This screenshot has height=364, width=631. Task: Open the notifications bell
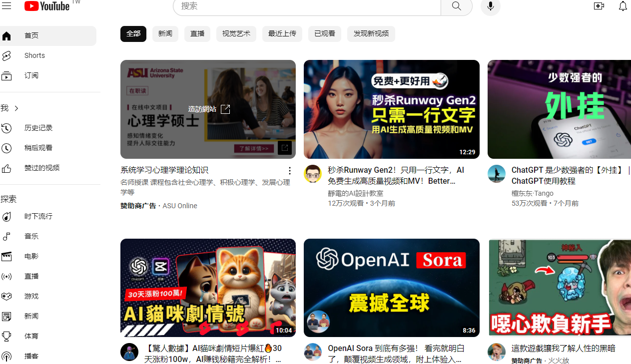[623, 6]
